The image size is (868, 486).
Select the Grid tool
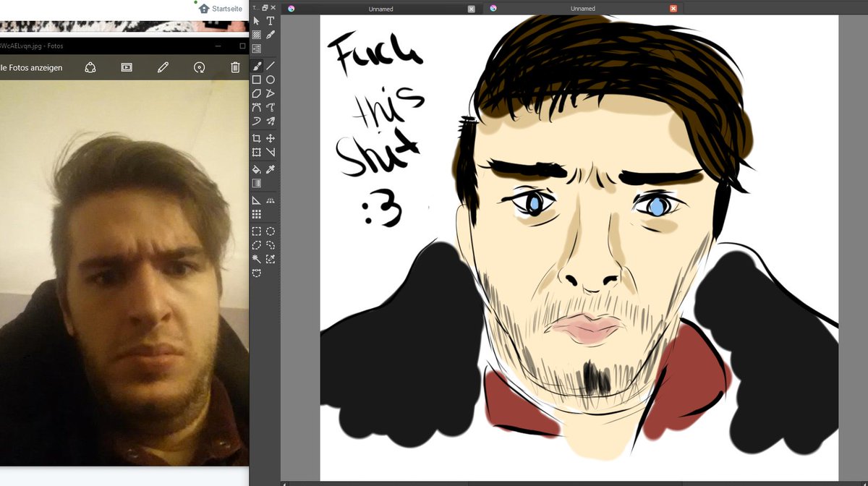(x=256, y=214)
